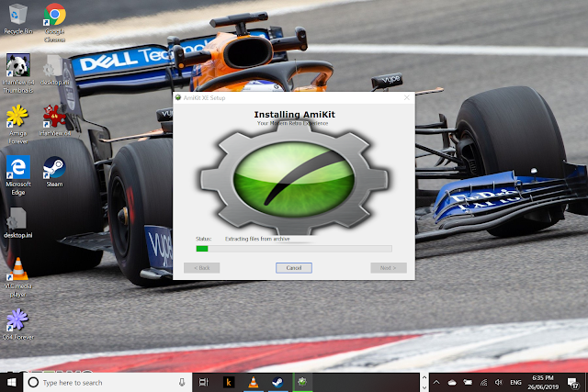Open the Wi-Fi network tray icon

tap(484, 383)
